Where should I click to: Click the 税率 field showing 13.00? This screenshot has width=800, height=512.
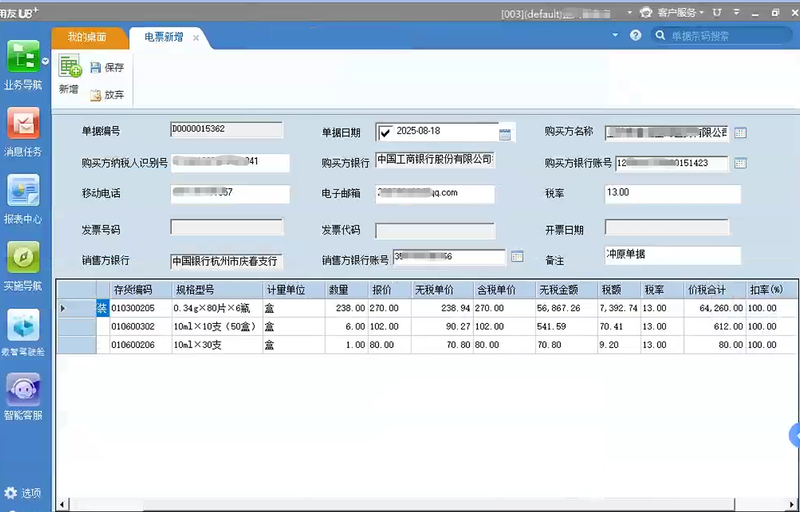(x=672, y=194)
